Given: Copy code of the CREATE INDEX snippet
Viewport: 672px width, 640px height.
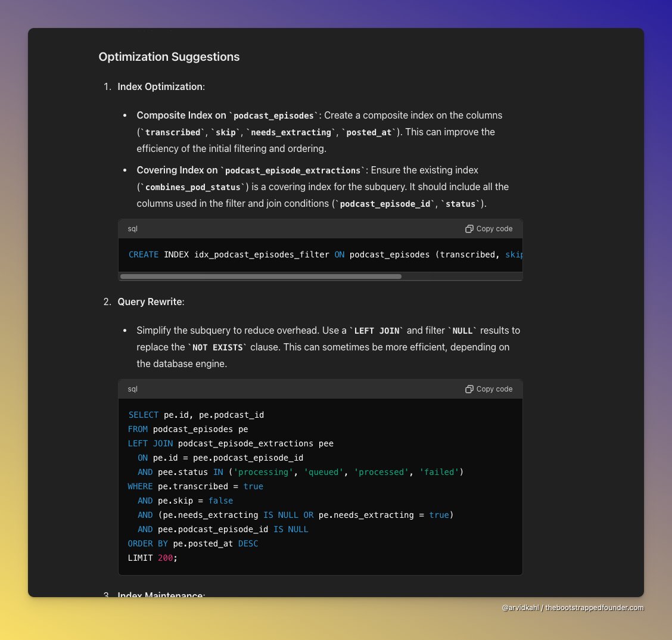Looking at the screenshot, I should point(489,229).
